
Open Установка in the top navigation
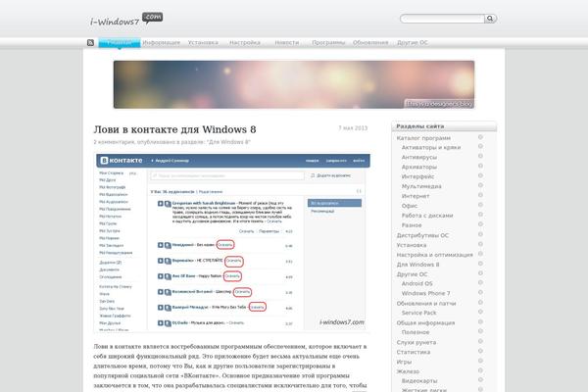(203, 42)
